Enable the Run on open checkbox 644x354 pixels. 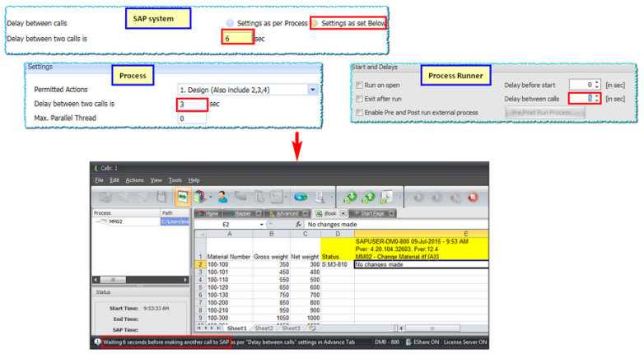click(359, 85)
